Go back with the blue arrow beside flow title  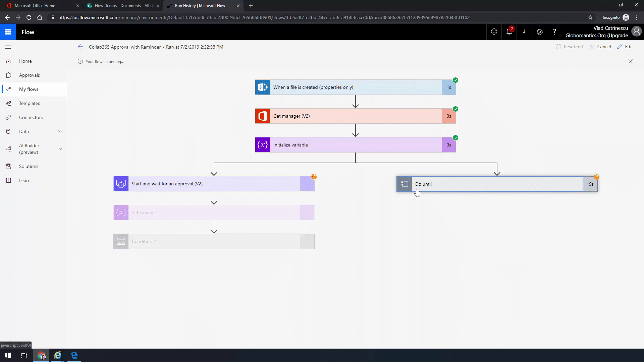[80, 47]
